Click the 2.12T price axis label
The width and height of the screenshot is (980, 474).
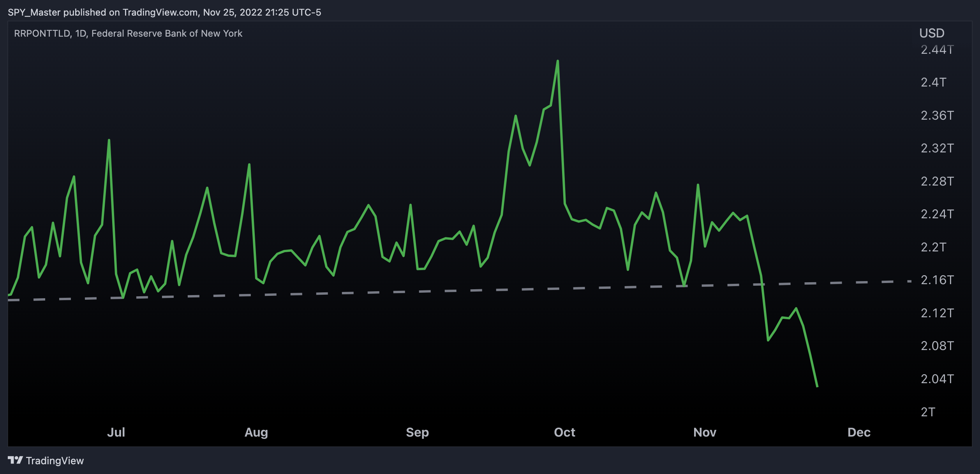click(x=937, y=313)
